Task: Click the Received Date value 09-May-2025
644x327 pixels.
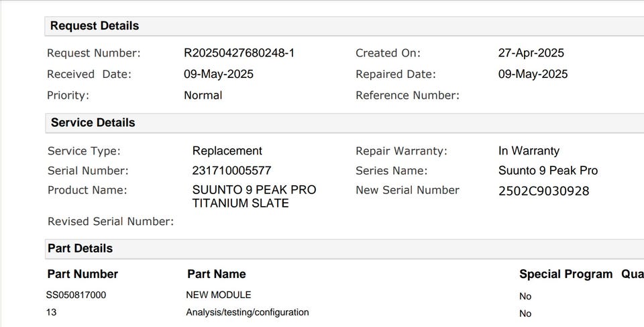Action: [219, 74]
